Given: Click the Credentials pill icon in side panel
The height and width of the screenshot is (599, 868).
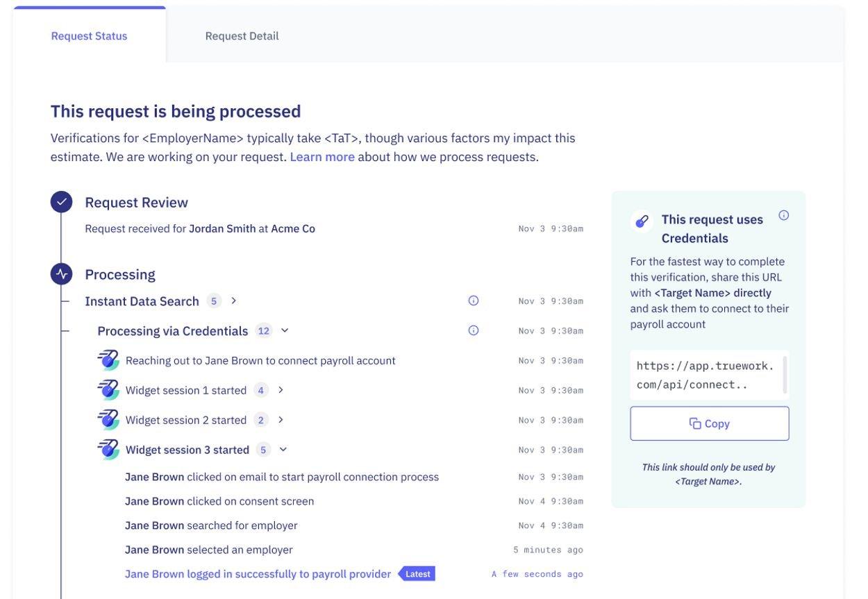Looking at the screenshot, I should point(642,222).
